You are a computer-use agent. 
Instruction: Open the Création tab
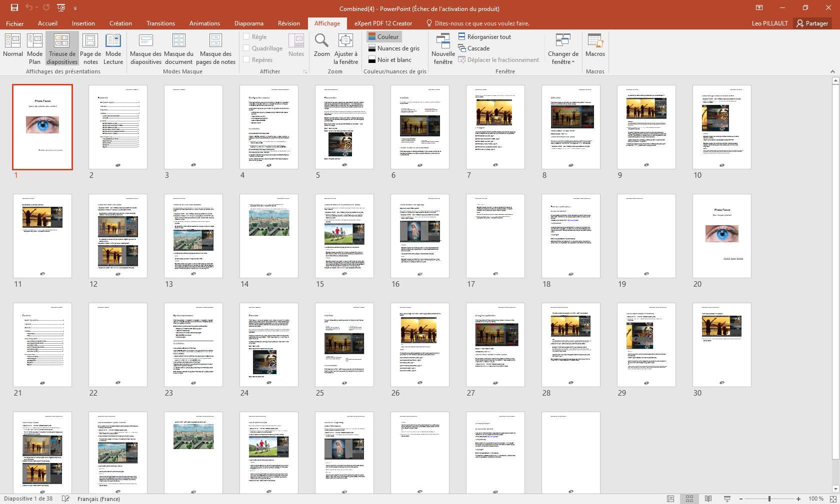point(120,23)
